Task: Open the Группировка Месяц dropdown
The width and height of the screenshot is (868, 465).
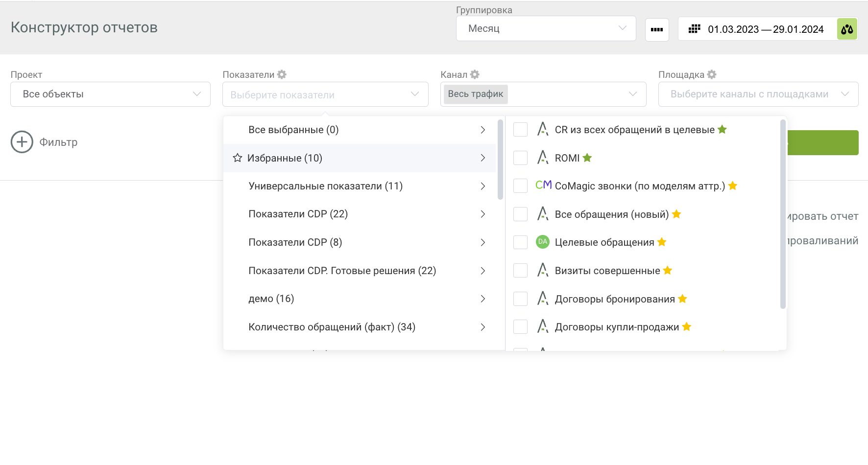Action: [x=546, y=28]
